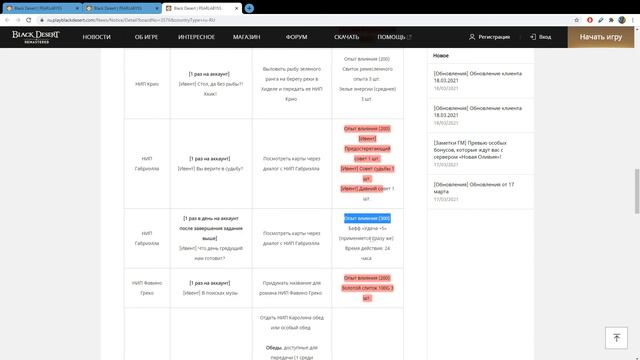Screen dimensions: 640x360
Task: Click the pen extension icon in the toolbar
Action: [600, 20]
